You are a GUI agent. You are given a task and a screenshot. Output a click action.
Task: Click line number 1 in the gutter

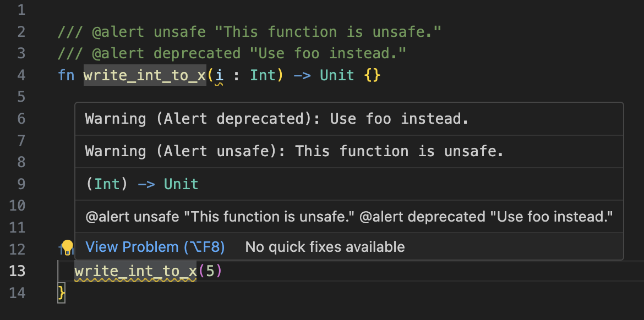(x=21, y=10)
